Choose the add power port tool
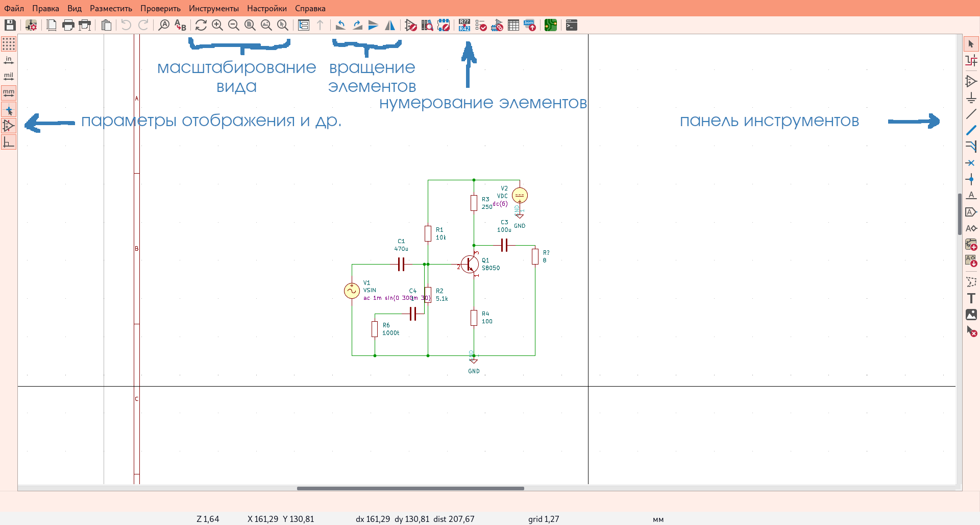 pyautogui.click(x=971, y=98)
